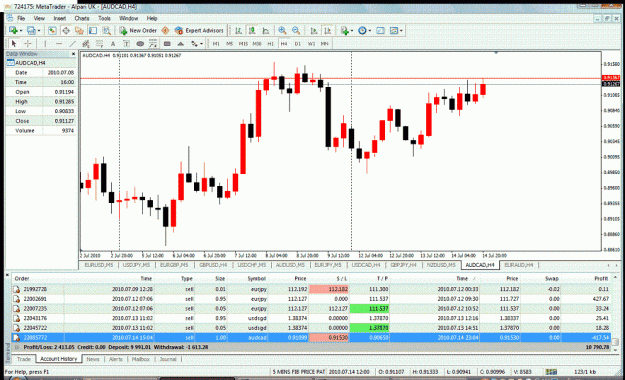Screen dimensions: 625x380
Task: Open the chart Templates icon
Action: coord(394,30)
